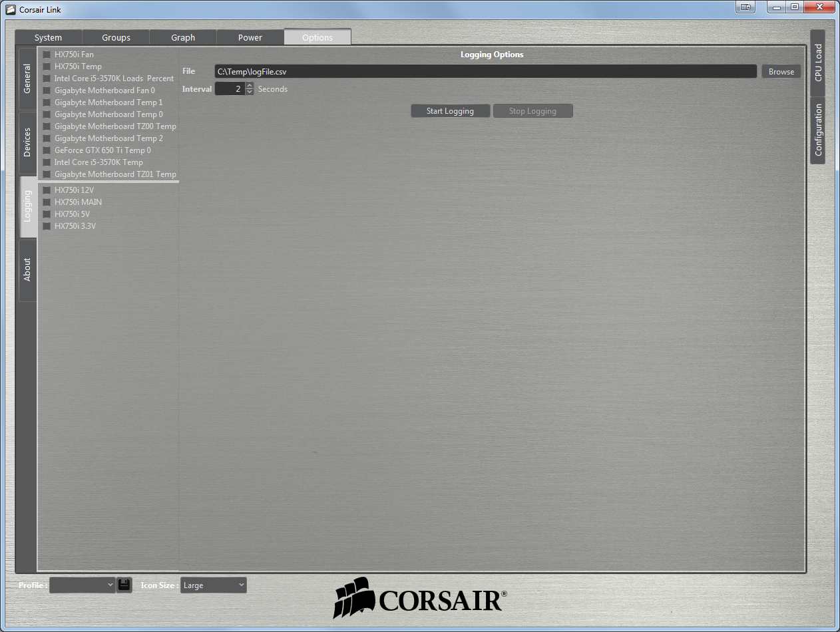Image resolution: width=840 pixels, height=632 pixels.
Task: Select the Gigabyte Motherboard Temp 1 checkbox
Action: (x=47, y=102)
